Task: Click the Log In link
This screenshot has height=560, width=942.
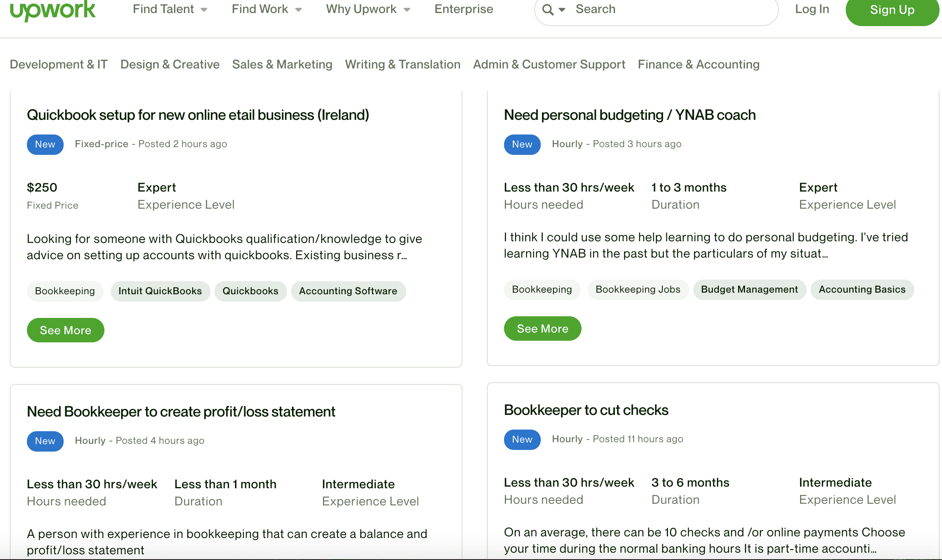Action: pos(812,9)
